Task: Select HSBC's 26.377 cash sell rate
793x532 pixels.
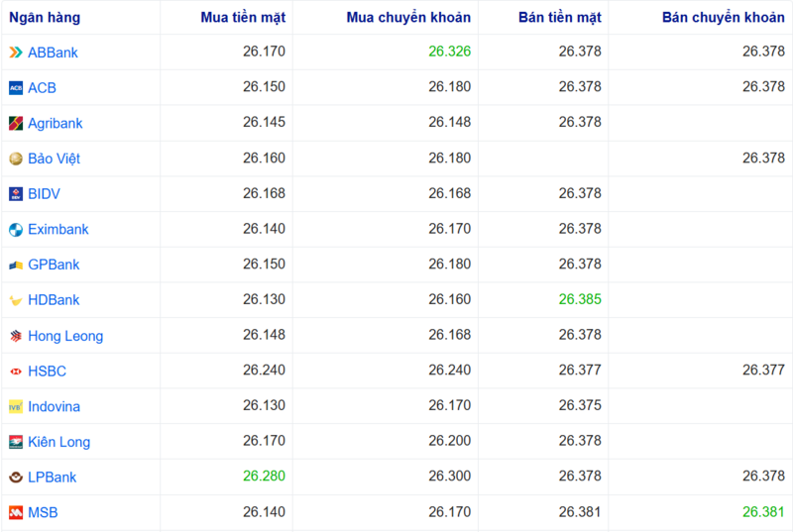Action: pos(580,371)
